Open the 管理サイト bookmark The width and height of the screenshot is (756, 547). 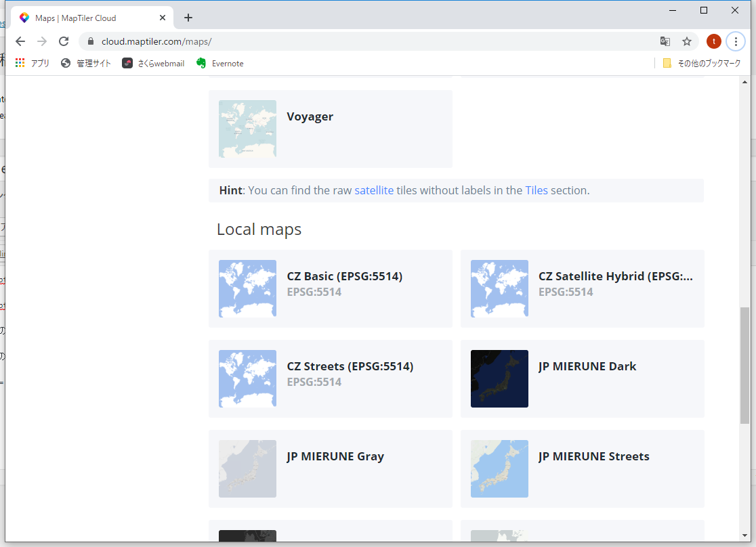(86, 63)
